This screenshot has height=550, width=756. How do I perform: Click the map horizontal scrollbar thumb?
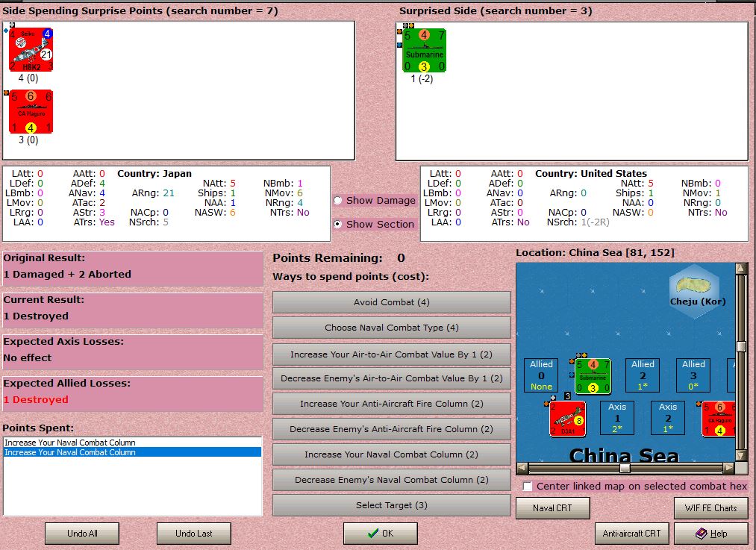point(625,468)
